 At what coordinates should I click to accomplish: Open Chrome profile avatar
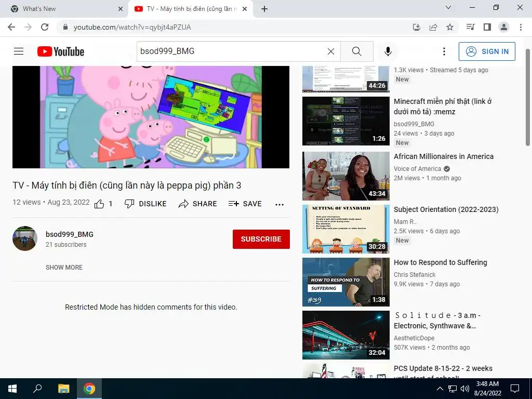(504, 27)
